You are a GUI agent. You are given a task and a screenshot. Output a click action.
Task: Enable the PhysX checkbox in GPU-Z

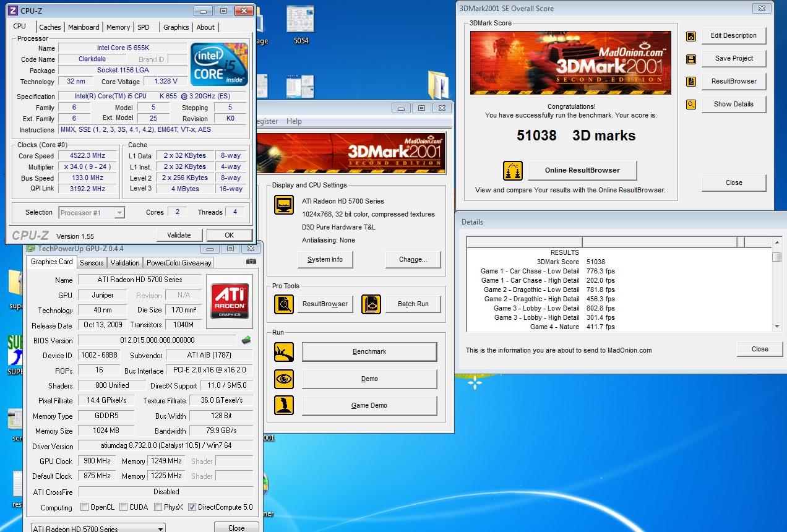(x=159, y=507)
